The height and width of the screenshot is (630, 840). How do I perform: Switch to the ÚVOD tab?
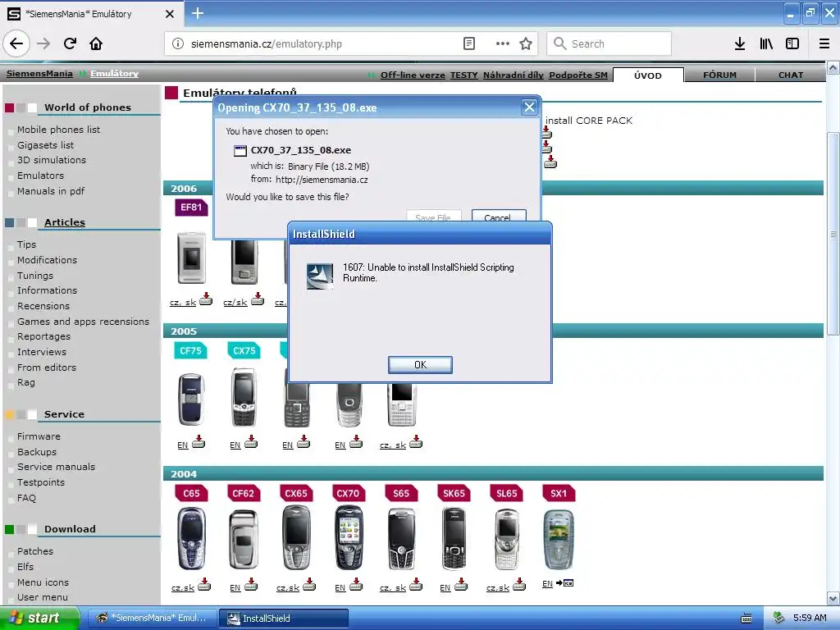click(648, 75)
